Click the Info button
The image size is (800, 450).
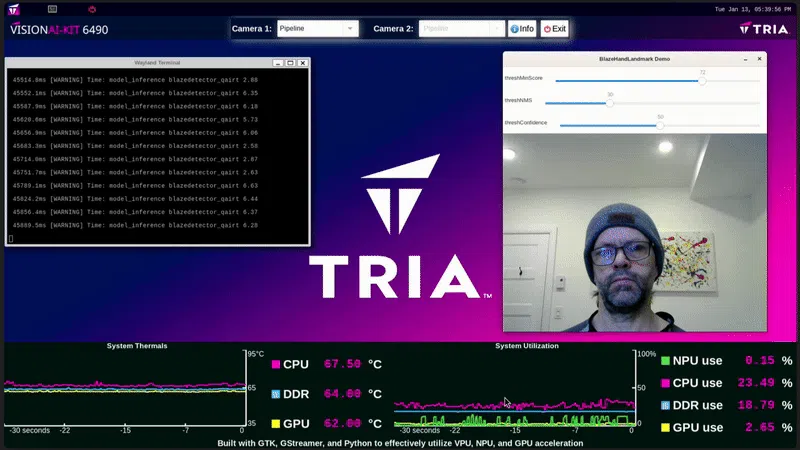pyautogui.click(x=522, y=29)
